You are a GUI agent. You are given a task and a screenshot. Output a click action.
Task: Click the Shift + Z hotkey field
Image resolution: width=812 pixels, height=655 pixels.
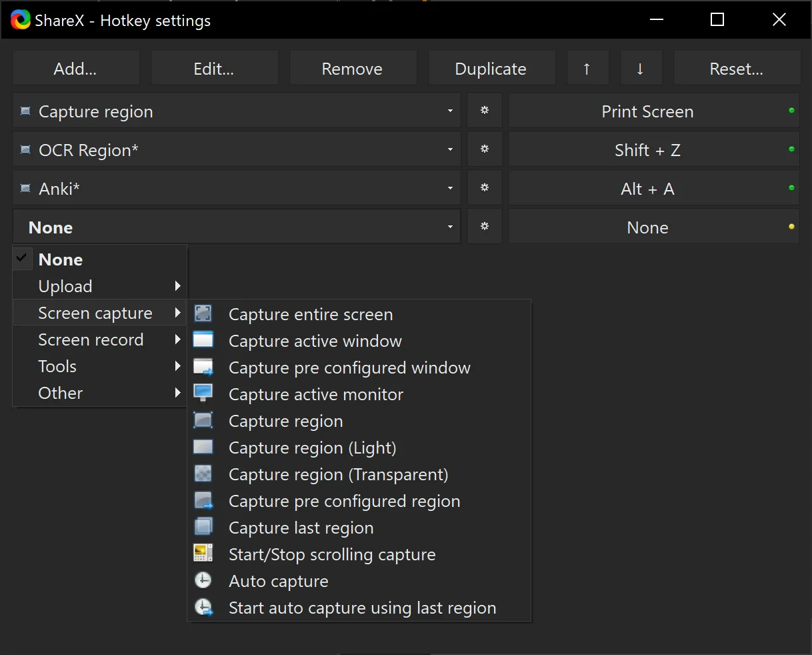(647, 149)
